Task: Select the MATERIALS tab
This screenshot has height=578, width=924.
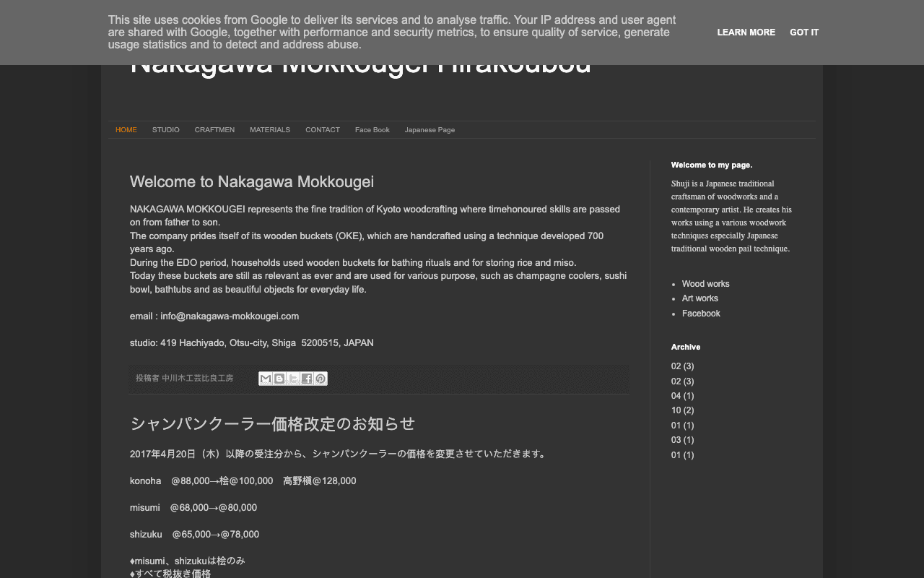Action: coord(270,130)
